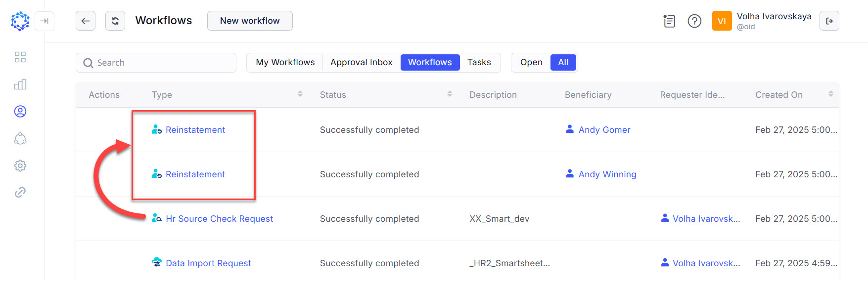The height and width of the screenshot is (281, 868).
Task: Click the Data Import Request cloud icon
Action: pyautogui.click(x=157, y=262)
